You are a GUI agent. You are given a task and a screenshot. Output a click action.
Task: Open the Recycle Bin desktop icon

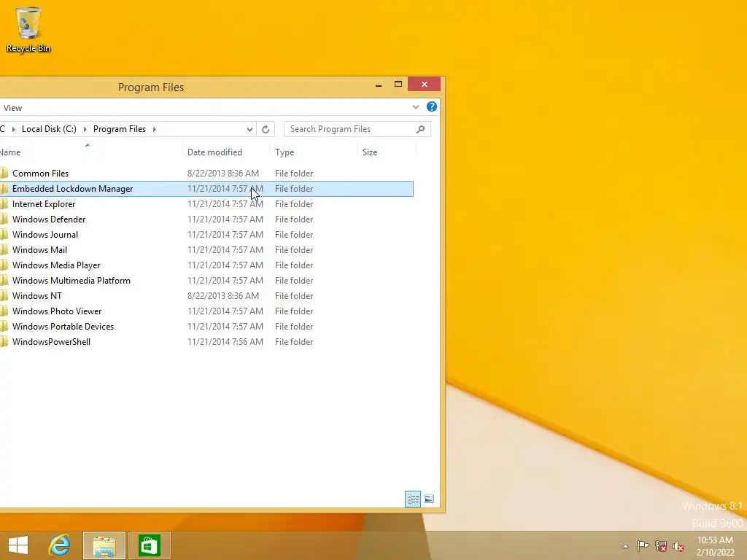point(28,29)
